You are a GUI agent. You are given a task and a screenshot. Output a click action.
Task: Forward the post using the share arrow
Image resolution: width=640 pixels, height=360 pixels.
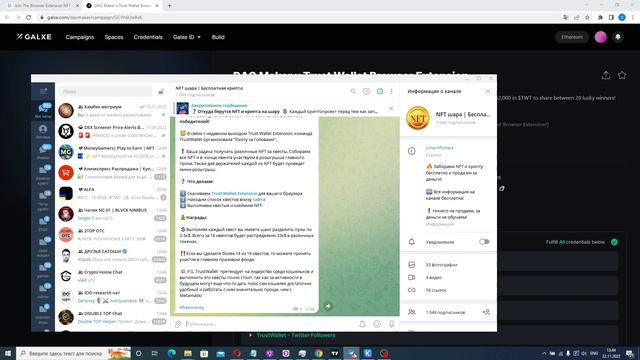coord(328,306)
